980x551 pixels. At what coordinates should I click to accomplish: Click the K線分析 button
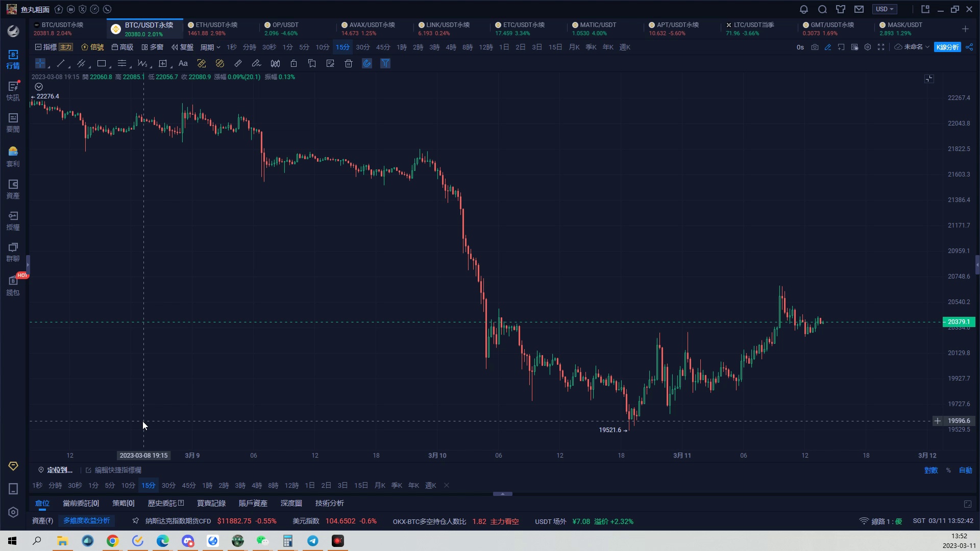click(x=947, y=47)
